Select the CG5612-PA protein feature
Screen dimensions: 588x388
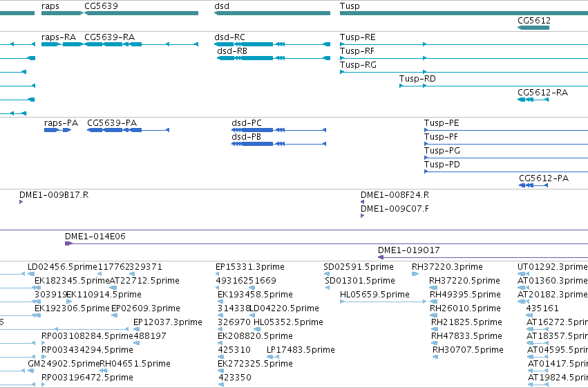click(533, 185)
